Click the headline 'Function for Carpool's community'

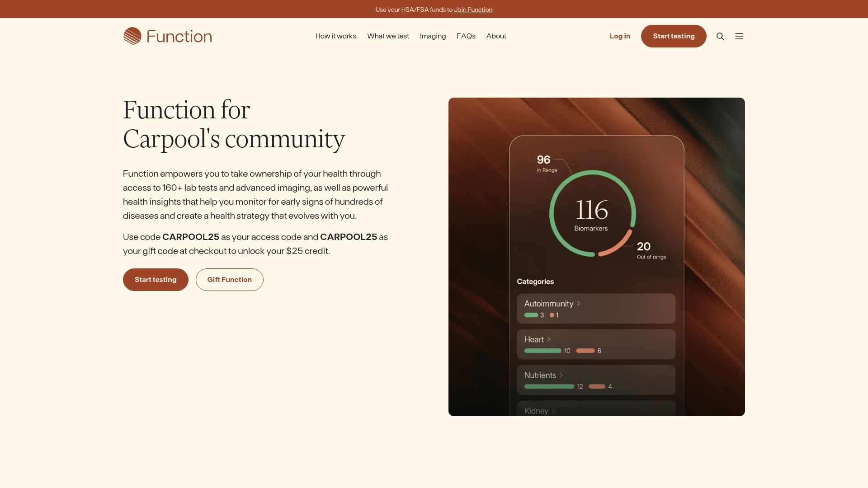point(234,124)
